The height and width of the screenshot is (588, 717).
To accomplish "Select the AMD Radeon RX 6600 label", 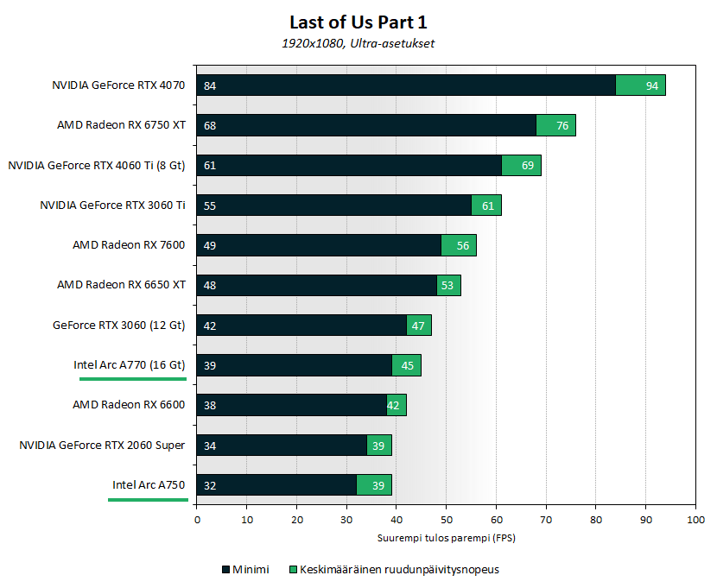I will [x=129, y=405].
